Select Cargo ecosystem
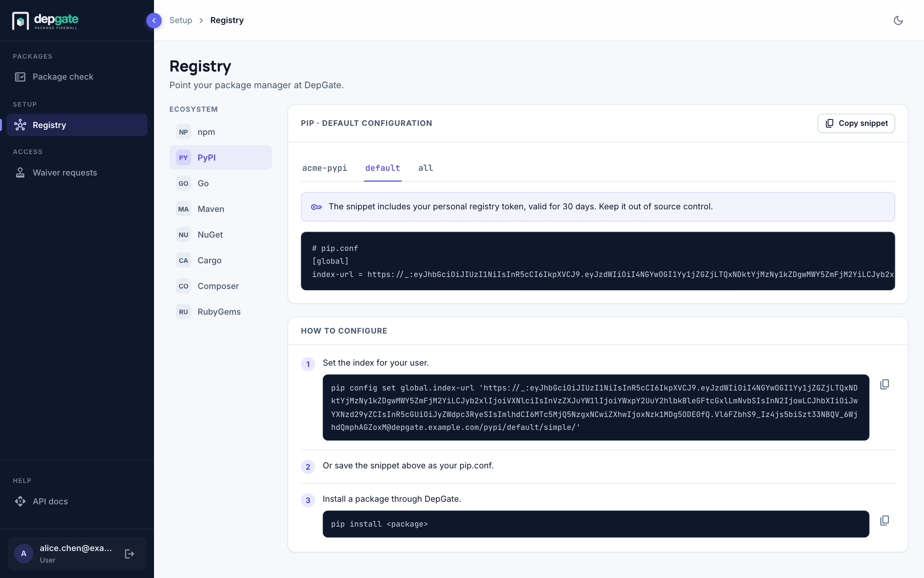The height and width of the screenshot is (578, 924). pos(221,260)
